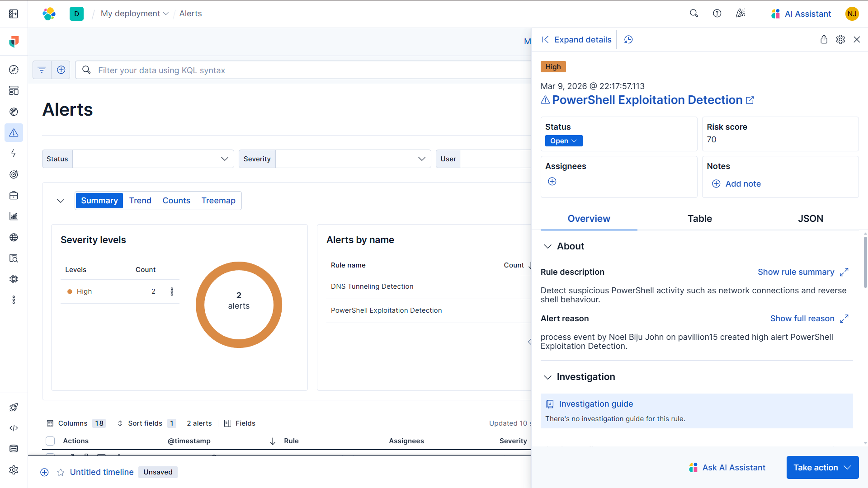Viewport: 868px width, 488px height.
Task: Click the help icon in top header
Action: click(x=717, y=14)
